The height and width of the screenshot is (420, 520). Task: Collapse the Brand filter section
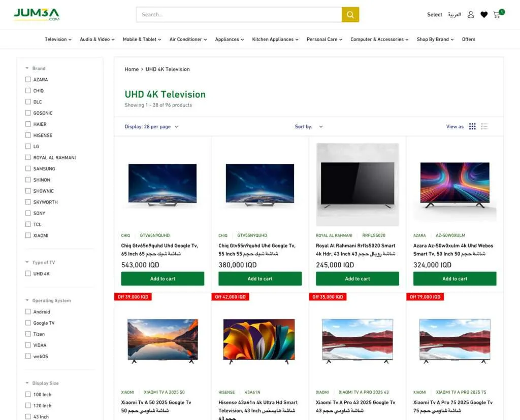[36, 68]
